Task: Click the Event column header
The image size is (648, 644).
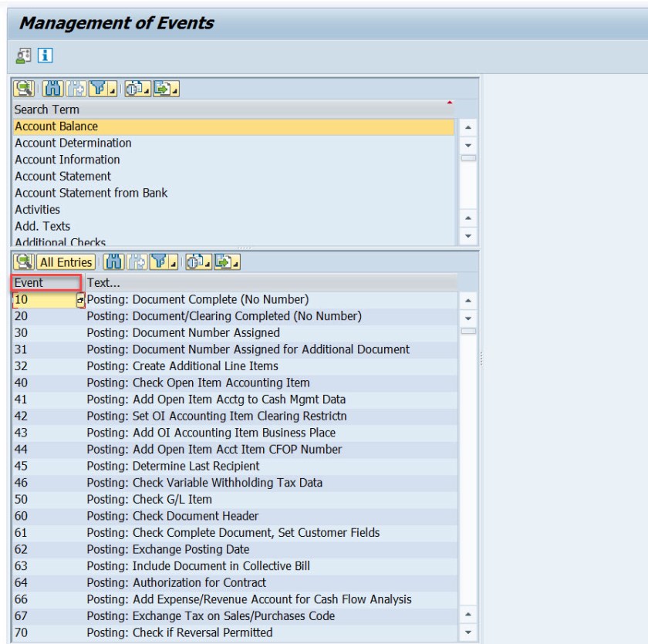Action: [46, 283]
